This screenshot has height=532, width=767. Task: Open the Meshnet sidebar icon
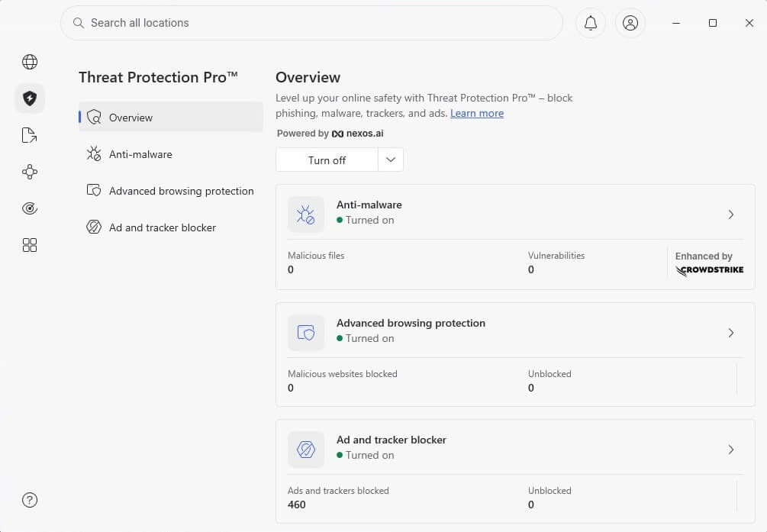29,171
